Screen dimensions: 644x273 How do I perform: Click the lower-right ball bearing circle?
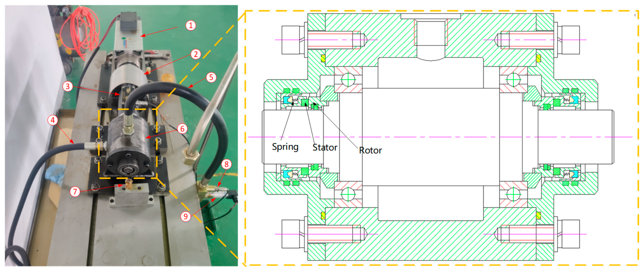(x=513, y=194)
